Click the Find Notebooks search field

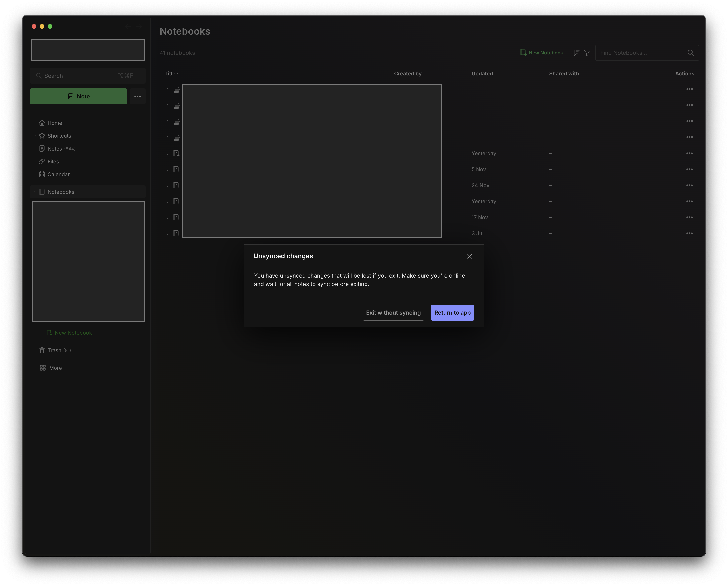pyautogui.click(x=647, y=53)
